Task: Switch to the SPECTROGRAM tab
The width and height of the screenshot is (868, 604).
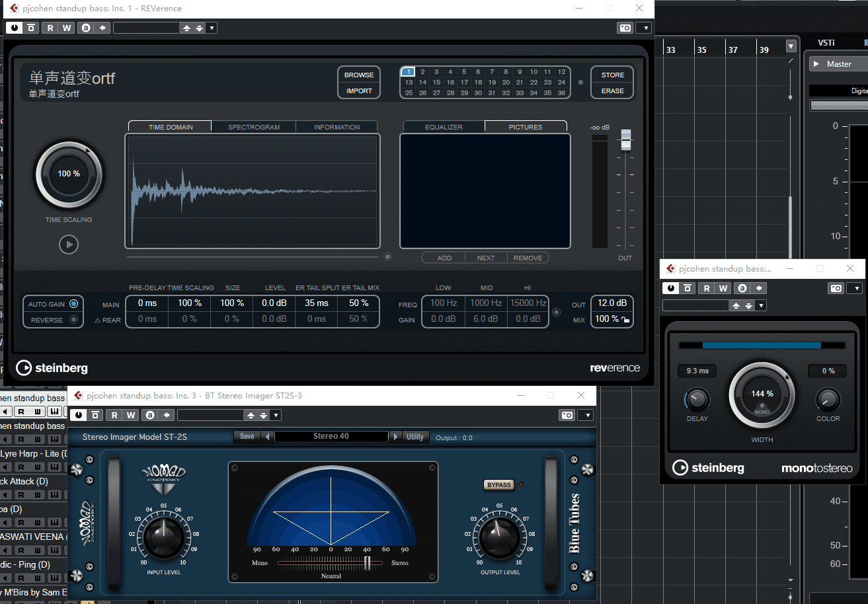Action: coord(254,127)
